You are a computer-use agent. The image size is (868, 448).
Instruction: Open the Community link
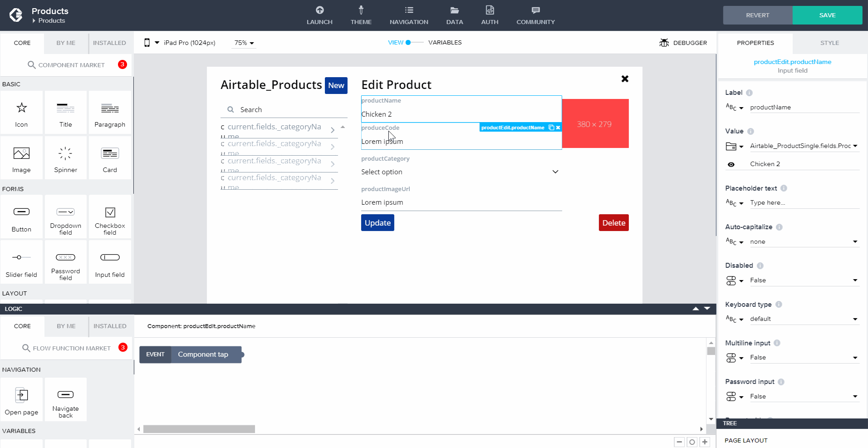click(535, 15)
